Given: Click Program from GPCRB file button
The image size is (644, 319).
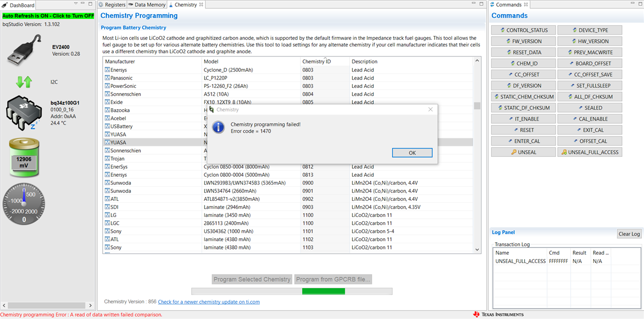Looking at the screenshot, I should pos(334,279).
